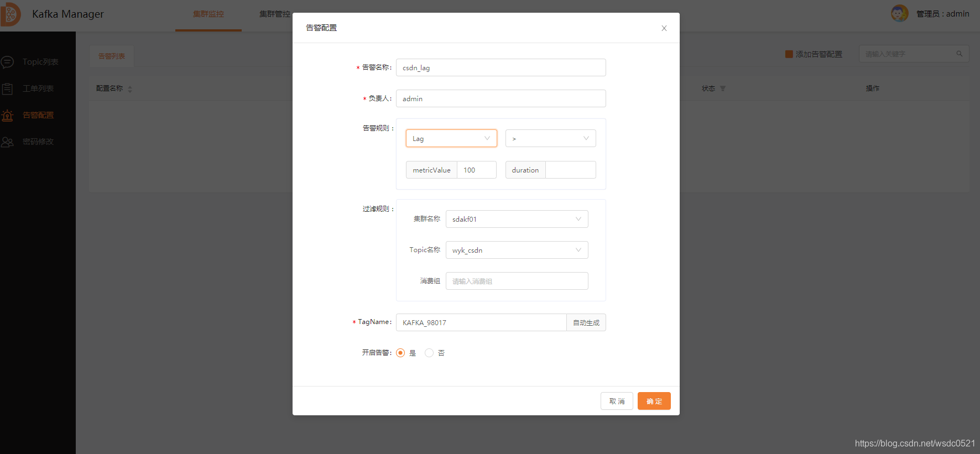The height and width of the screenshot is (454, 980).
Task: Close the 告警配置 dialog with X
Action: (664, 28)
